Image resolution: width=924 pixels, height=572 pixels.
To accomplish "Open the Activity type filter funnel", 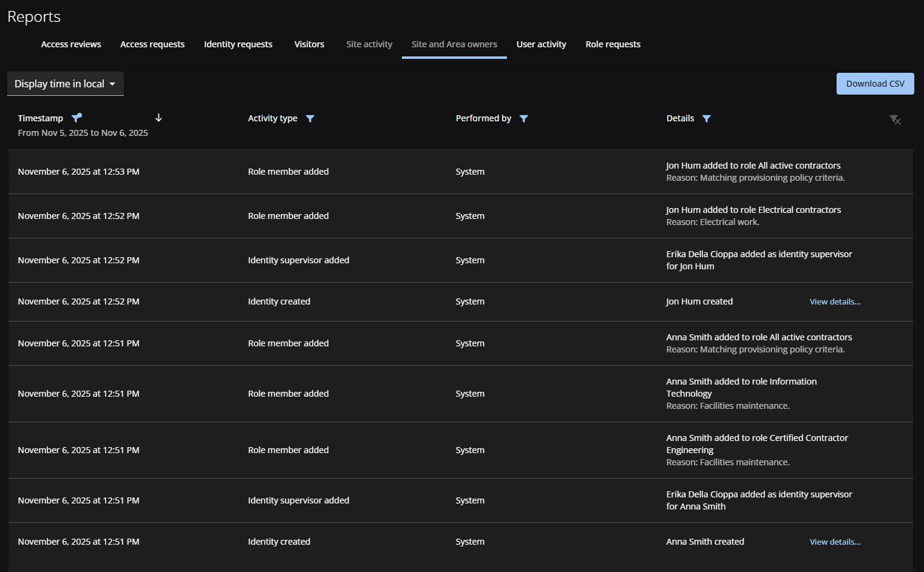I will point(310,118).
